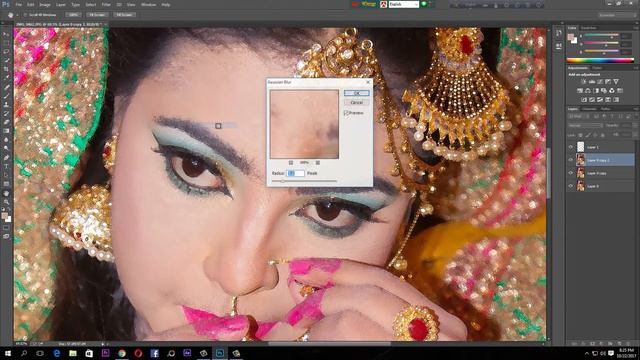Open the Properties panel icon

(559, 47)
